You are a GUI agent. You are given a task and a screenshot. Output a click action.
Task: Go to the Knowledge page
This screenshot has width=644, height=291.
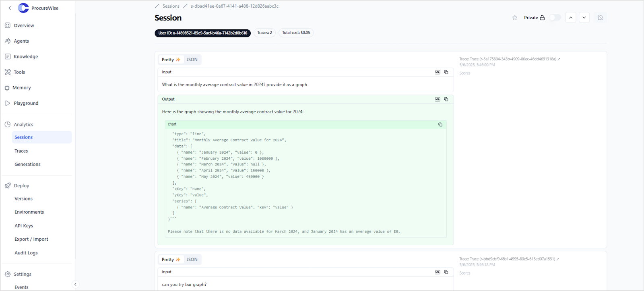(26, 57)
